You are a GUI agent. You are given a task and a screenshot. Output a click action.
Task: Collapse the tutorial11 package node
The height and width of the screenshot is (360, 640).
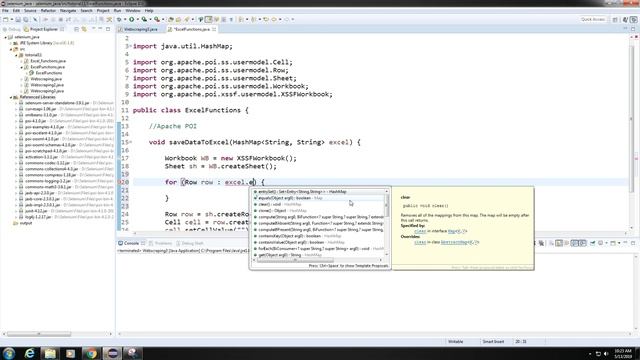coord(16,55)
